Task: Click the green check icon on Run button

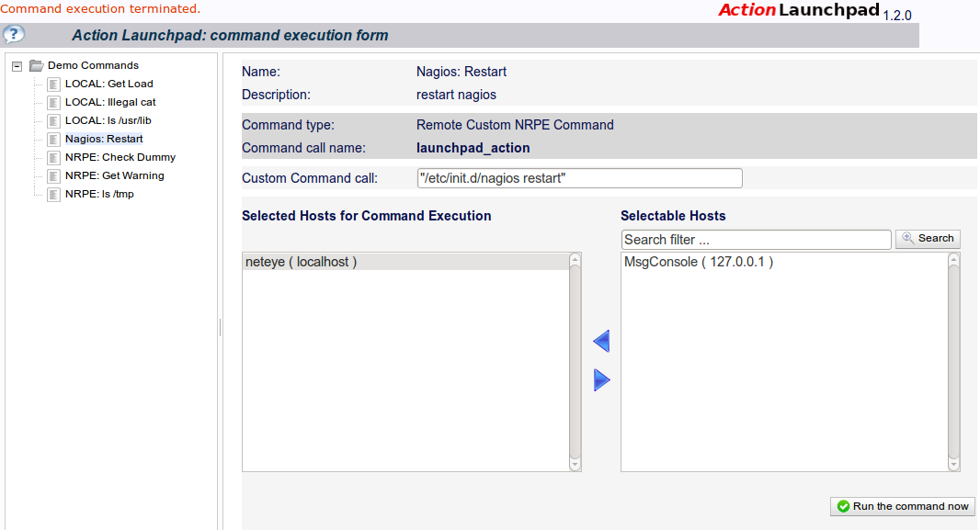Action: (843, 506)
